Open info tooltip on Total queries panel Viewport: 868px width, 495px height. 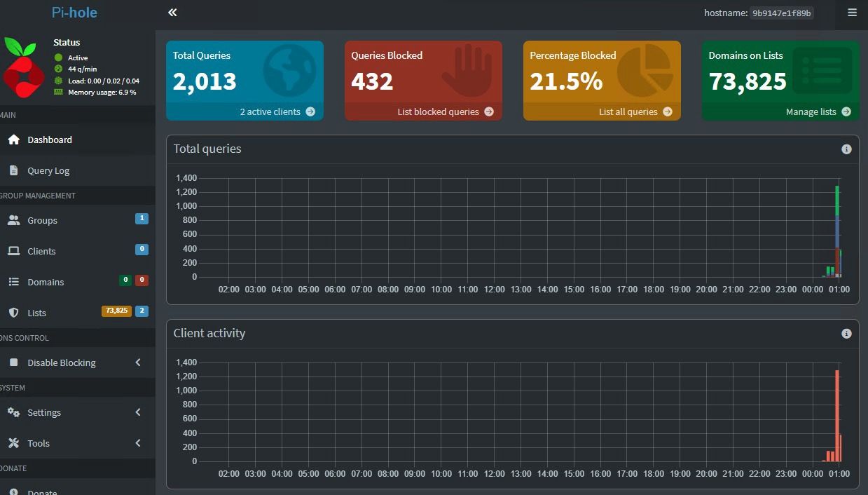click(x=846, y=149)
